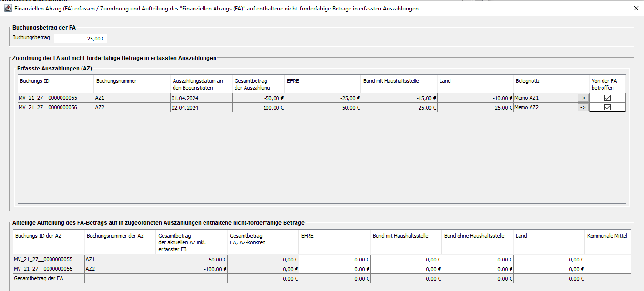Click the Kommunale Mittel column header

608,242
